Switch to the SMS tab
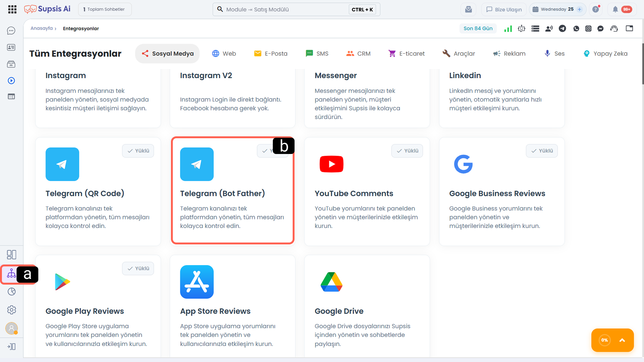Screen dimensions: 644x362 317,53
